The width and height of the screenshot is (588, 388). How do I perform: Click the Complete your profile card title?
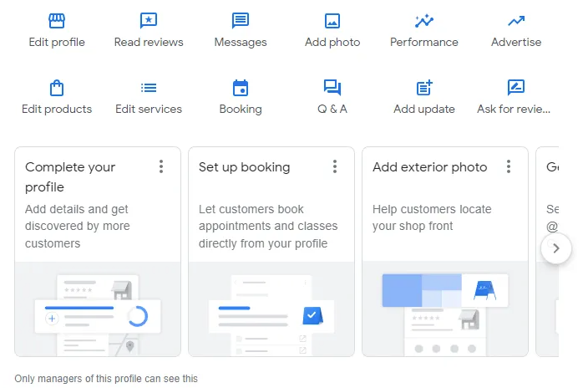tap(70, 176)
